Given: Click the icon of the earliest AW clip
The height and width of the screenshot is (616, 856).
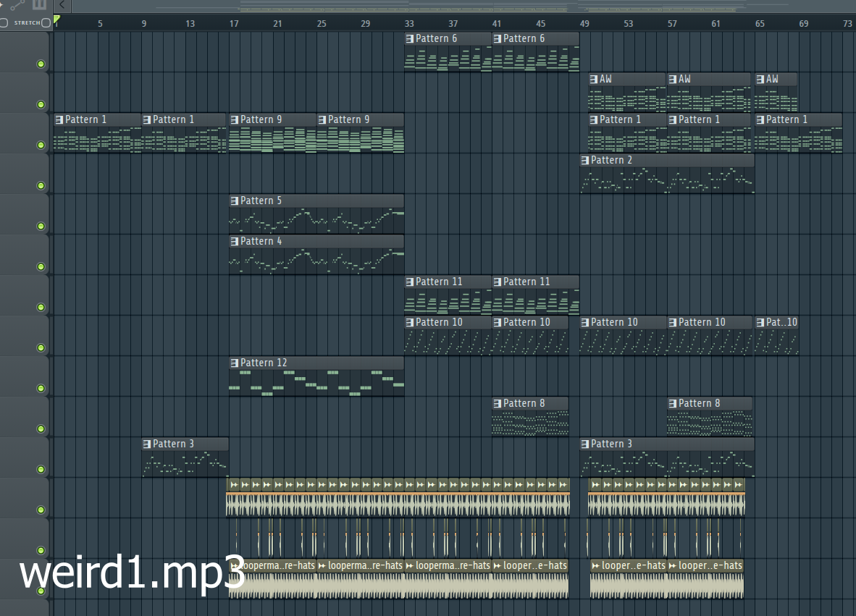Looking at the screenshot, I should (x=593, y=79).
